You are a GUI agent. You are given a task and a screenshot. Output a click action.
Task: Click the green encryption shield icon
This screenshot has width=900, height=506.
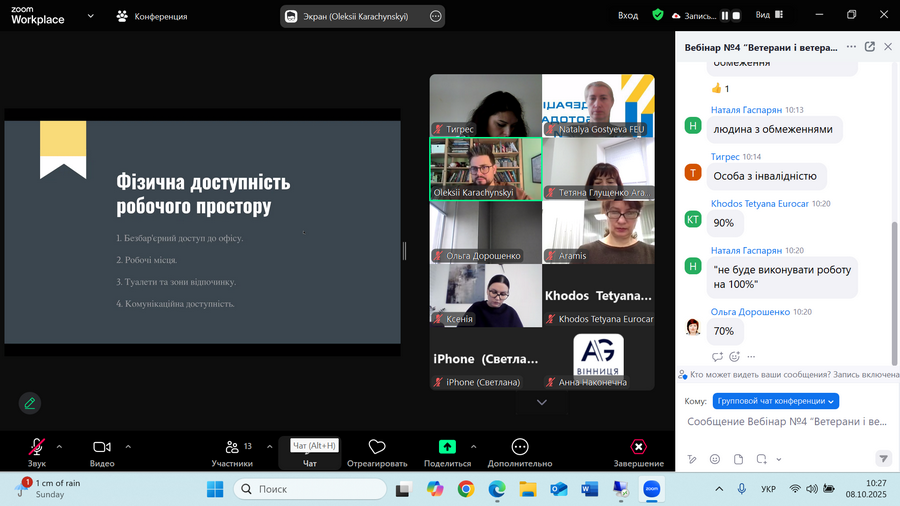pyautogui.click(x=657, y=15)
